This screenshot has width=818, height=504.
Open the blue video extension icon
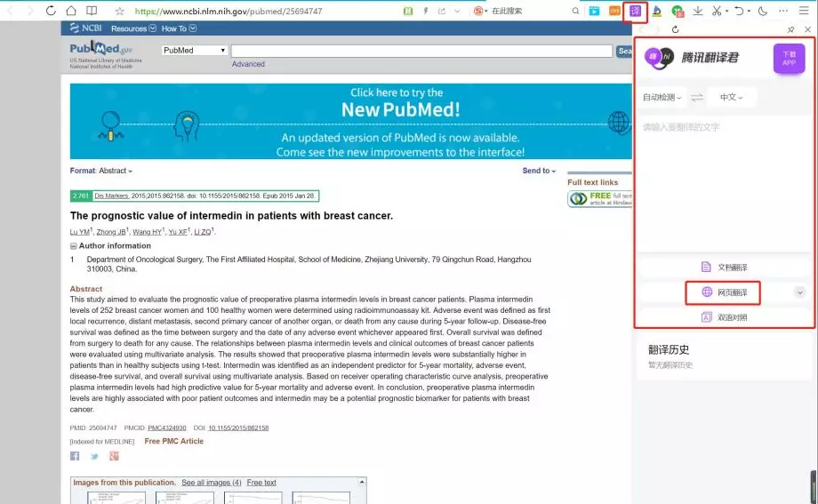(594, 11)
